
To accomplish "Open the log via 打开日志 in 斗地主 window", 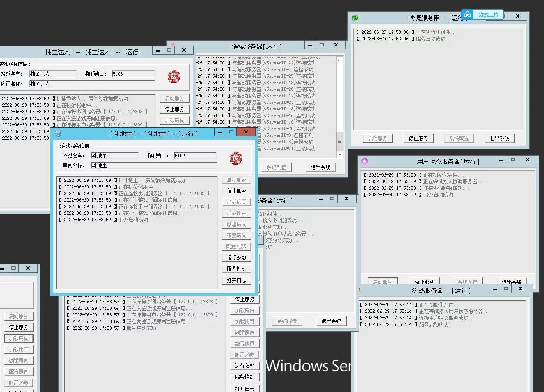I will tap(237, 280).
